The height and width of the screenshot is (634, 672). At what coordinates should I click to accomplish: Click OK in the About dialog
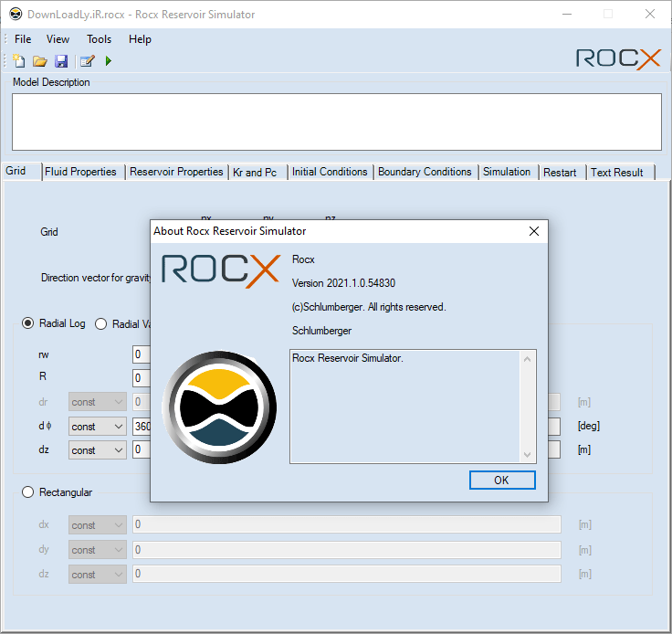point(501,481)
